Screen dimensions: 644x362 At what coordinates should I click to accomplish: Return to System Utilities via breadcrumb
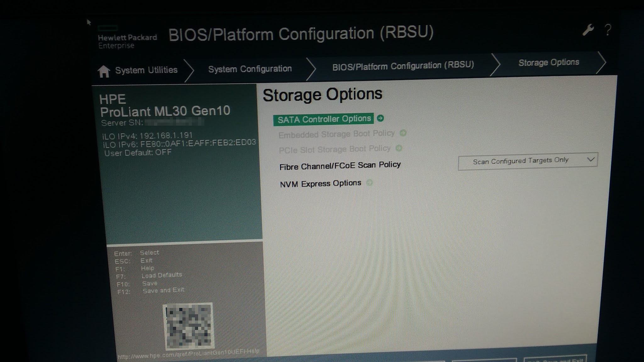click(146, 70)
